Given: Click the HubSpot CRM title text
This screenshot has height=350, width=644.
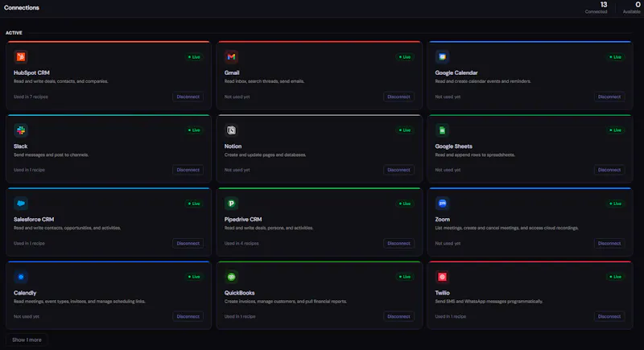Looking at the screenshot, I should click(x=31, y=72).
